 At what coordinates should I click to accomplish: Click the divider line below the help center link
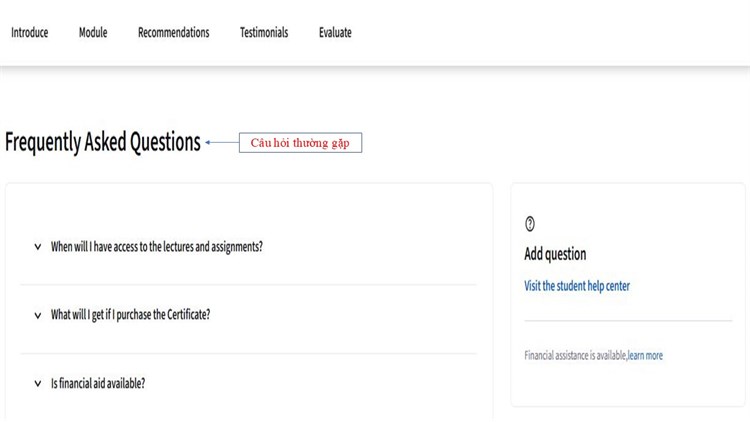click(x=628, y=321)
